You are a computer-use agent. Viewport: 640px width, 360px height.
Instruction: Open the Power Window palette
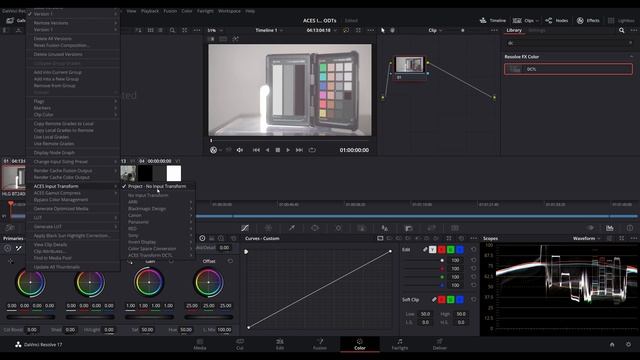pyautogui.click(x=315, y=228)
